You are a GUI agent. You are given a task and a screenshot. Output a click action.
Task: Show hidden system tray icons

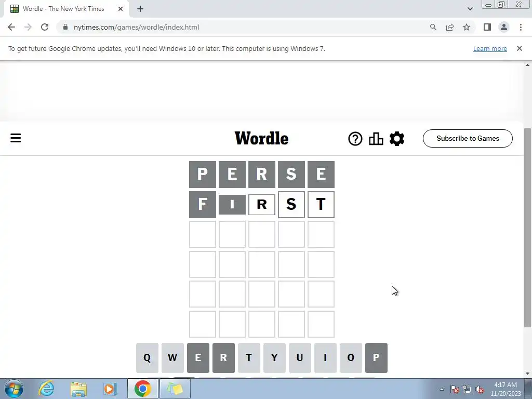click(x=442, y=389)
